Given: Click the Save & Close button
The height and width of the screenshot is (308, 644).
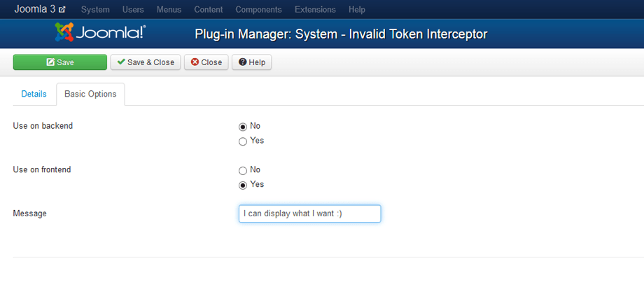Looking at the screenshot, I should coord(146,62).
